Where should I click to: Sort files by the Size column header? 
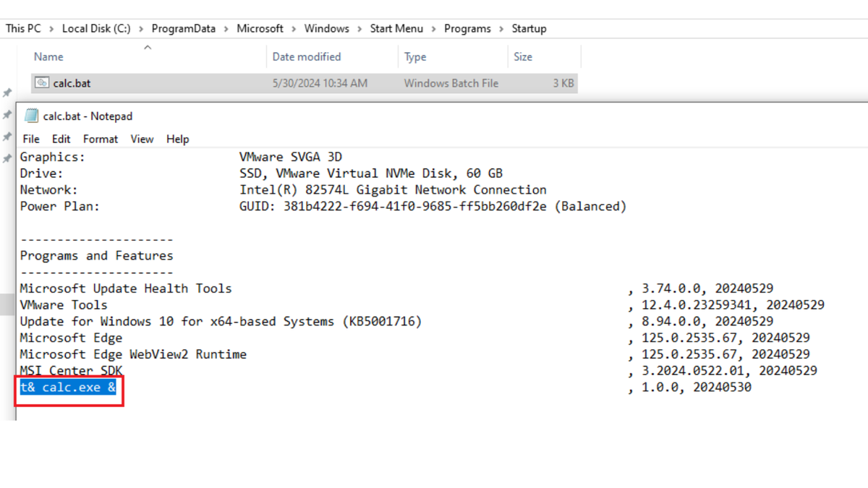pos(522,57)
